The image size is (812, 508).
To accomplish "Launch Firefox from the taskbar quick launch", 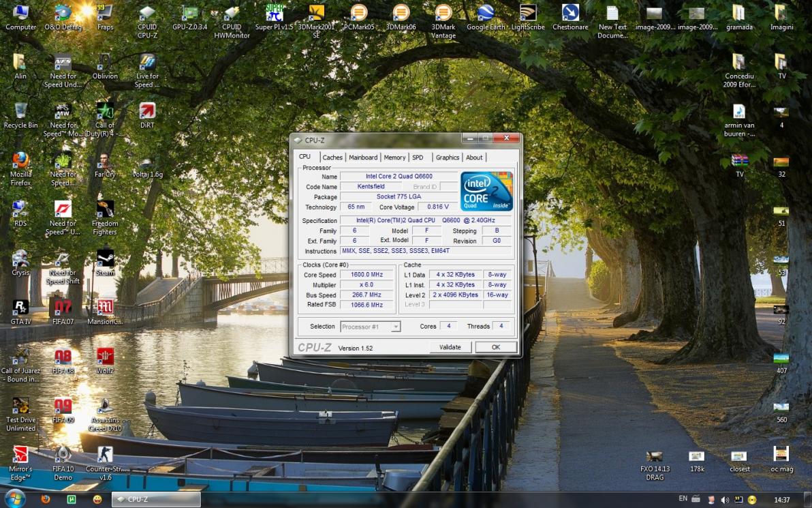I will coord(46,499).
